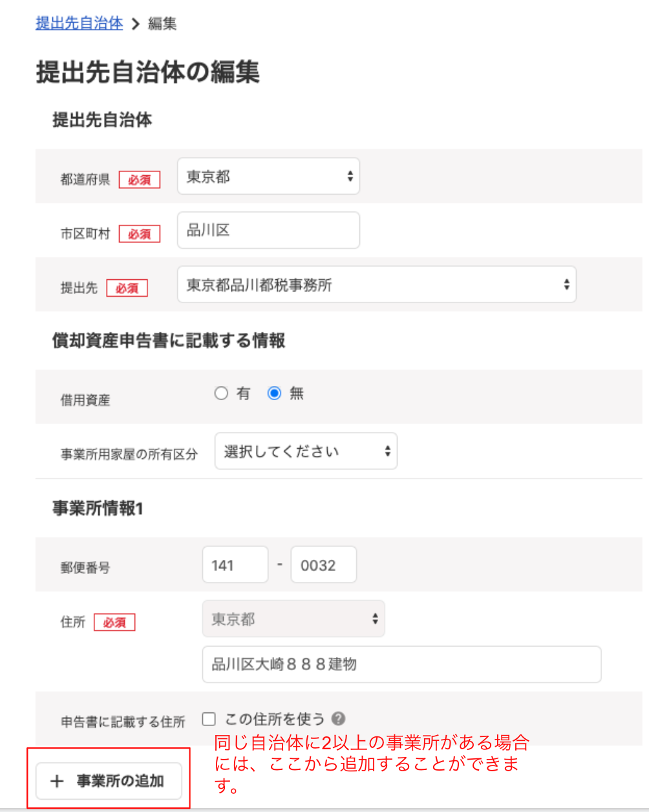Screen dimensions: 649x812
Task: Select the 無 radio button
Action: (274, 393)
